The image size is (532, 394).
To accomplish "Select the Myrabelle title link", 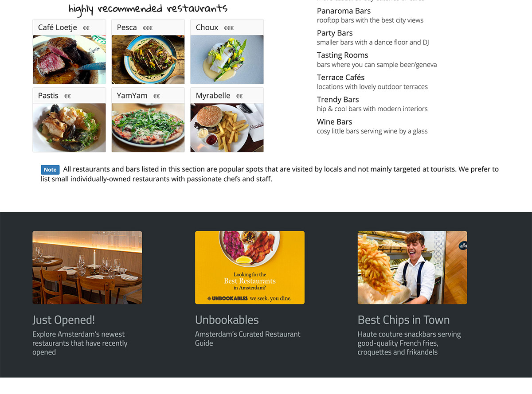I will pos(213,96).
